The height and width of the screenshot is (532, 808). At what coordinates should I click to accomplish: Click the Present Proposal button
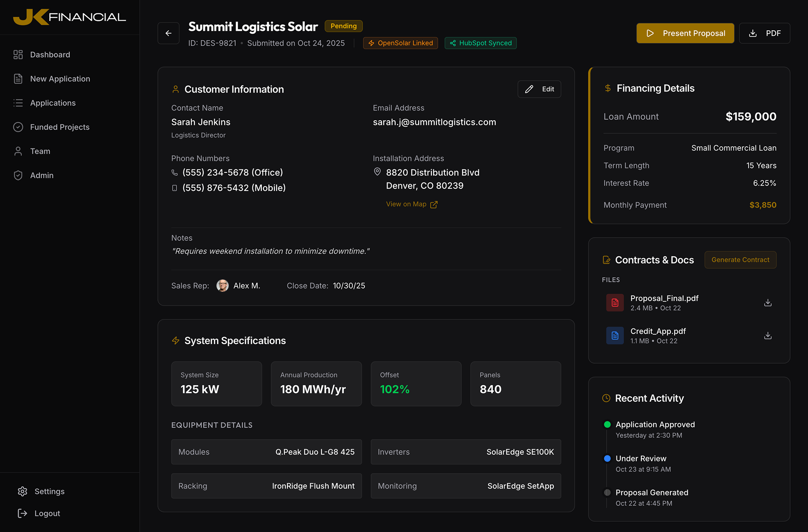click(x=685, y=33)
